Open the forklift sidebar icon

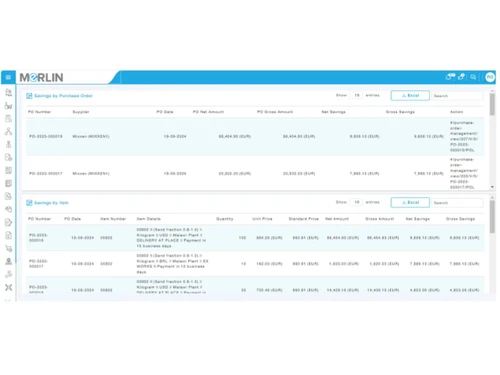point(8,106)
